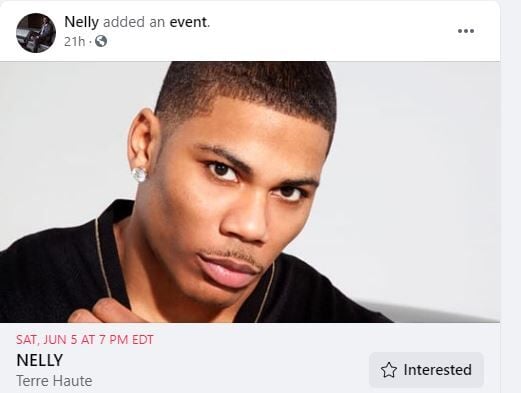Image resolution: width=521 pixels, height=393 pixels.
Task: Open the event cover photo
Action: point(250,192)
